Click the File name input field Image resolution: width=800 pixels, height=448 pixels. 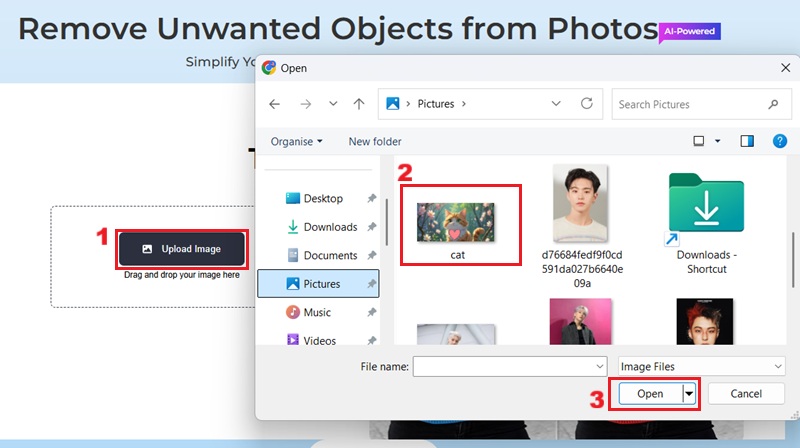[x=509, y=367]
